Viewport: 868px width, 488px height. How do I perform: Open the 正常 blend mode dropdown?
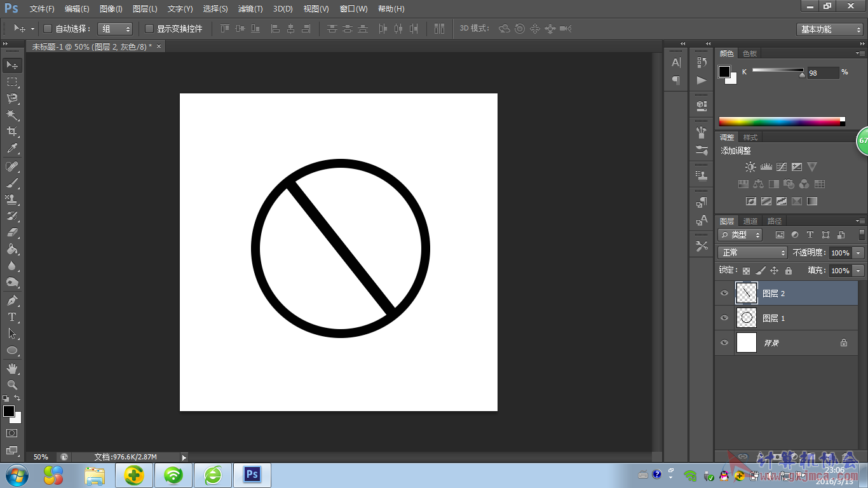pos(753,252)
